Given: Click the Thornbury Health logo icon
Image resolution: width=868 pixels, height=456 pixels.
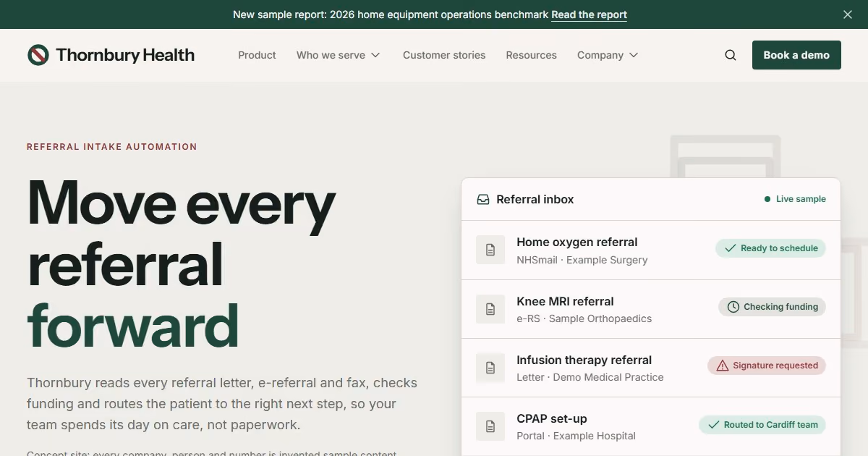Looking at the screenshot, I should click(38, 55).
